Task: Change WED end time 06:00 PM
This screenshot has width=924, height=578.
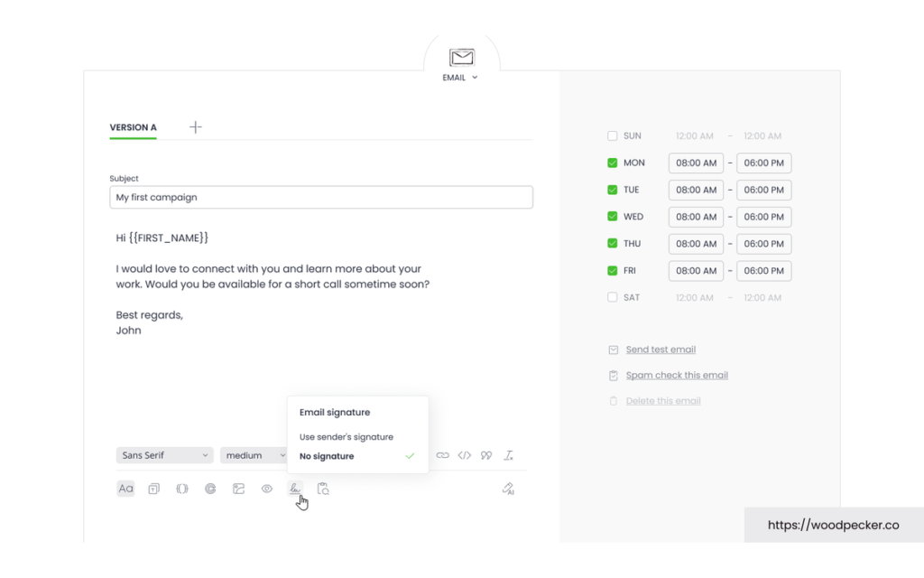Action: point(763,217)
